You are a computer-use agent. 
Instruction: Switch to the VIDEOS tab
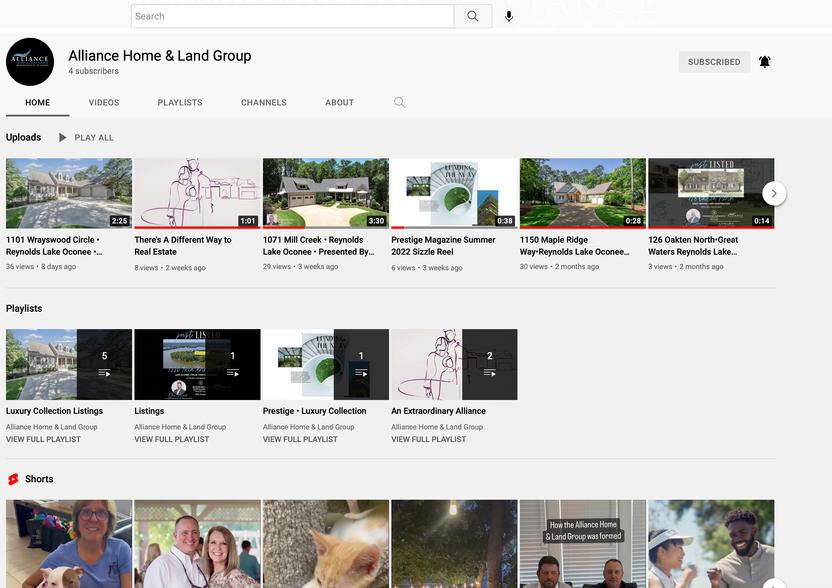tap(104, 102)
